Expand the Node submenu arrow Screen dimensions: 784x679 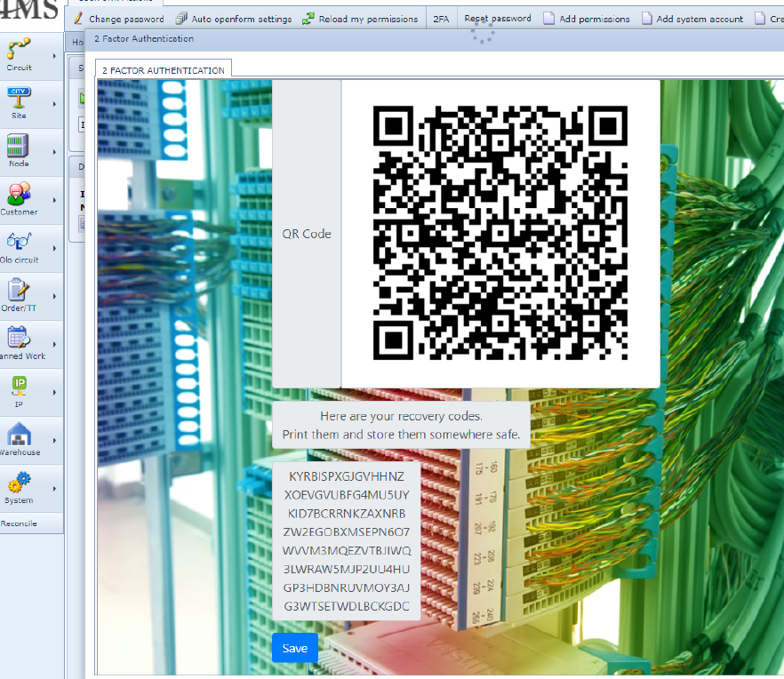coord(54,152)
